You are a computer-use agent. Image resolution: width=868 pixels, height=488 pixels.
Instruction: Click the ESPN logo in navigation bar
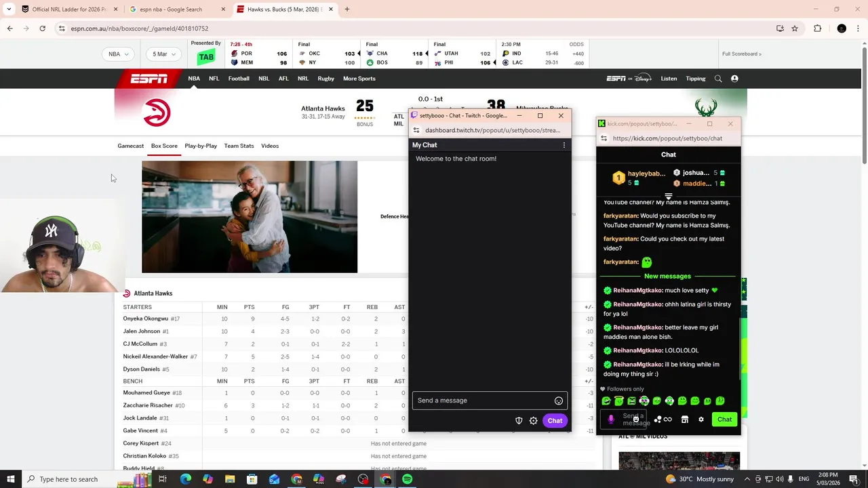point(149,79)
